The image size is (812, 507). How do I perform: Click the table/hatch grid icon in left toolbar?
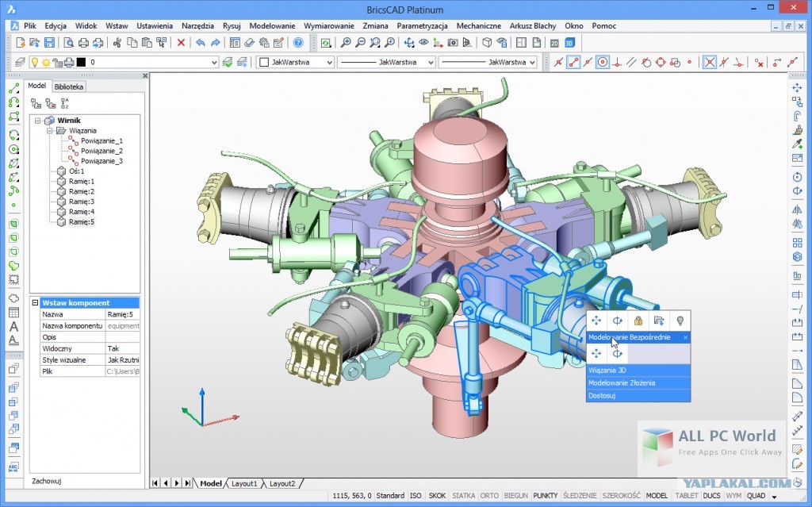(x=14, y=313)
